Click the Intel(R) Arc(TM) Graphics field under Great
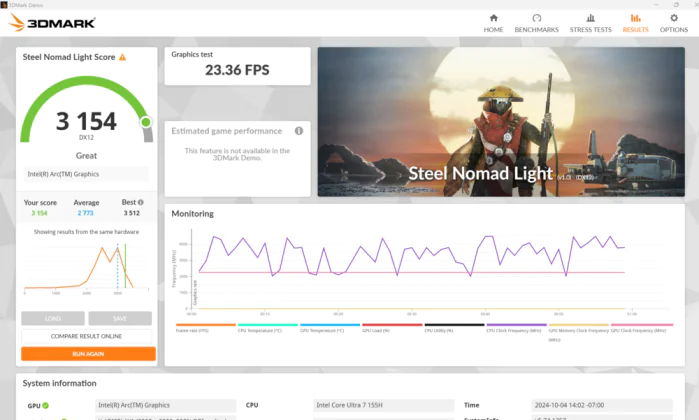Screen dimensions: 699x420 click(86, 174)
